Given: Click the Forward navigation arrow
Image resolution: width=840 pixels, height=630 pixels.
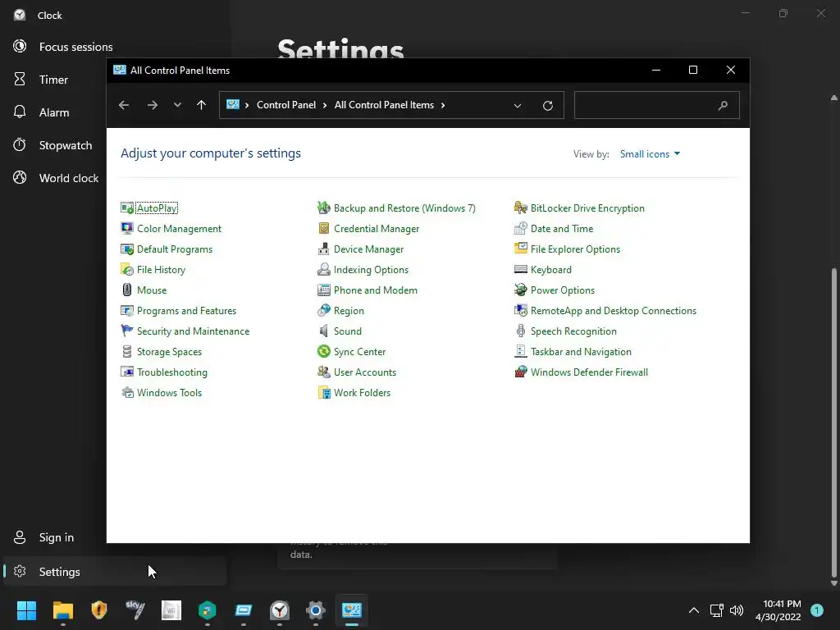Looking at the screenshot, I should point(152,105).
